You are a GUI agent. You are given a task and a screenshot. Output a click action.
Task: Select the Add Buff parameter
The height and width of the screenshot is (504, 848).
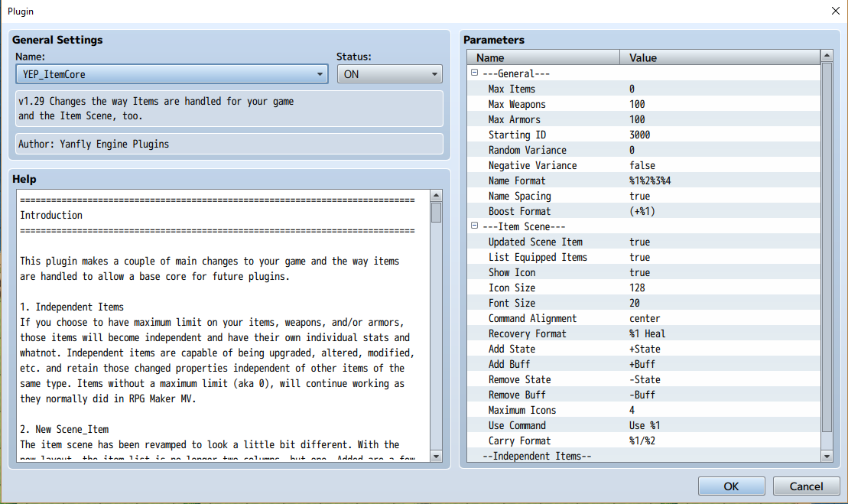[644, 365]
